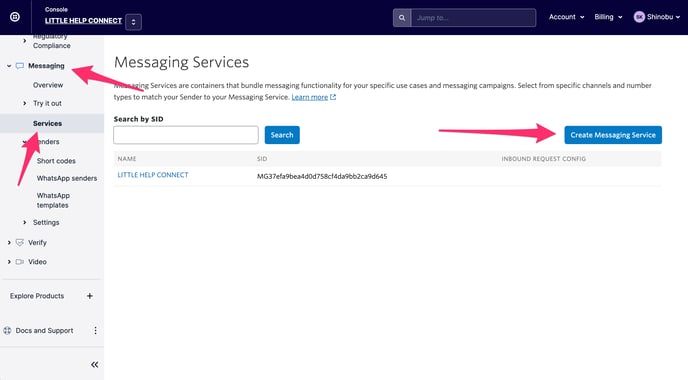Image resolution: width=688 pixels, height=380 pixels.
Task: Open the LITTLE HELP CONNECT console link
Action: 83,21
